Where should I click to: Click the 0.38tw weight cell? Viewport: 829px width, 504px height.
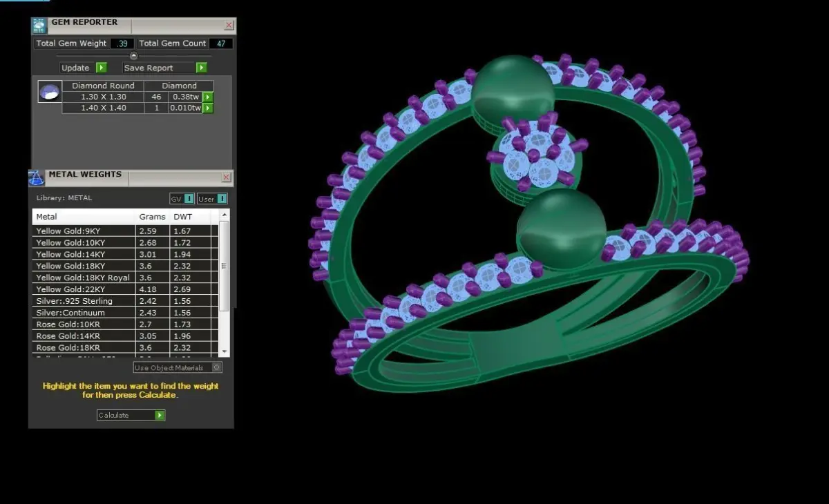point(185,97)
